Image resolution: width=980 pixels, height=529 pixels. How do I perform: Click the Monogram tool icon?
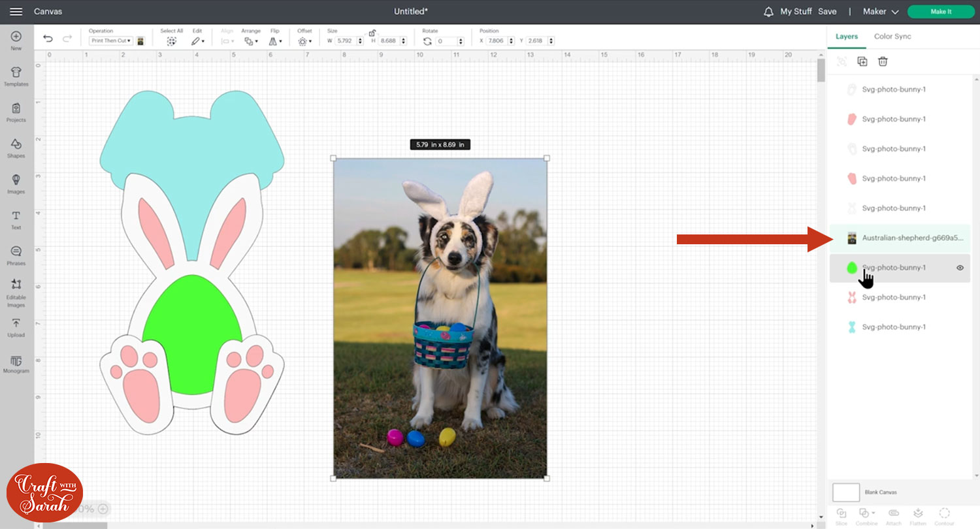coord(16,363)
